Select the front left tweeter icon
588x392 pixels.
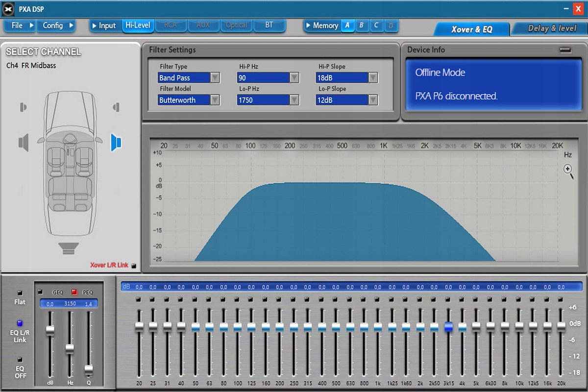pos(23,107)
